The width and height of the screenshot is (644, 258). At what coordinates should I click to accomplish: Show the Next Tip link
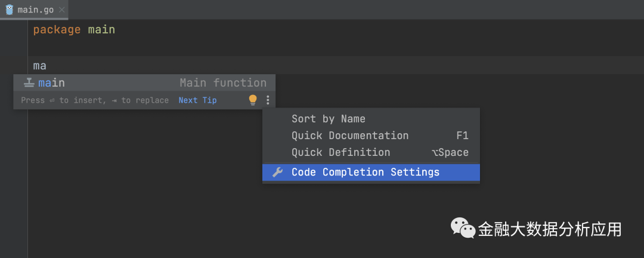(x=197, y=100)
